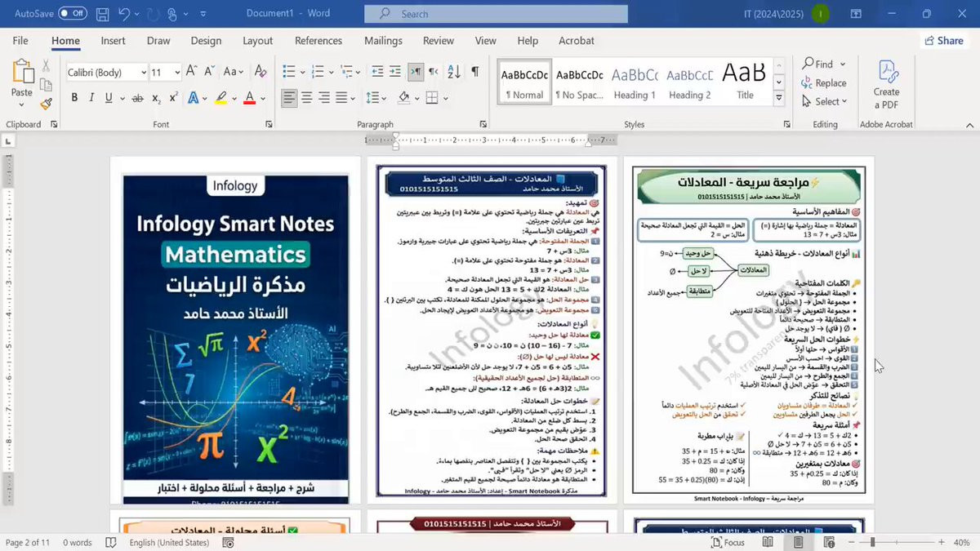
Task: Expand the Borders dropdown arrow
Action: click(445, 98)
